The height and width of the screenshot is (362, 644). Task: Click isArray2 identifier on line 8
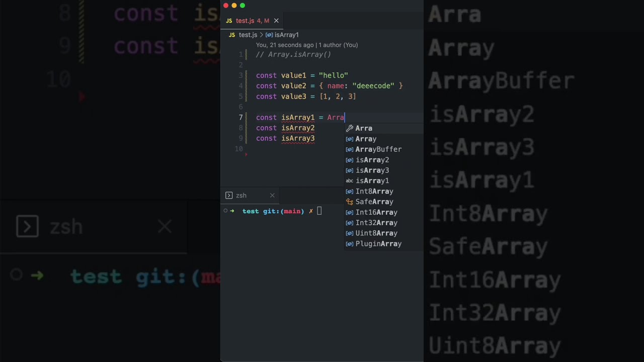click(298, 128)
